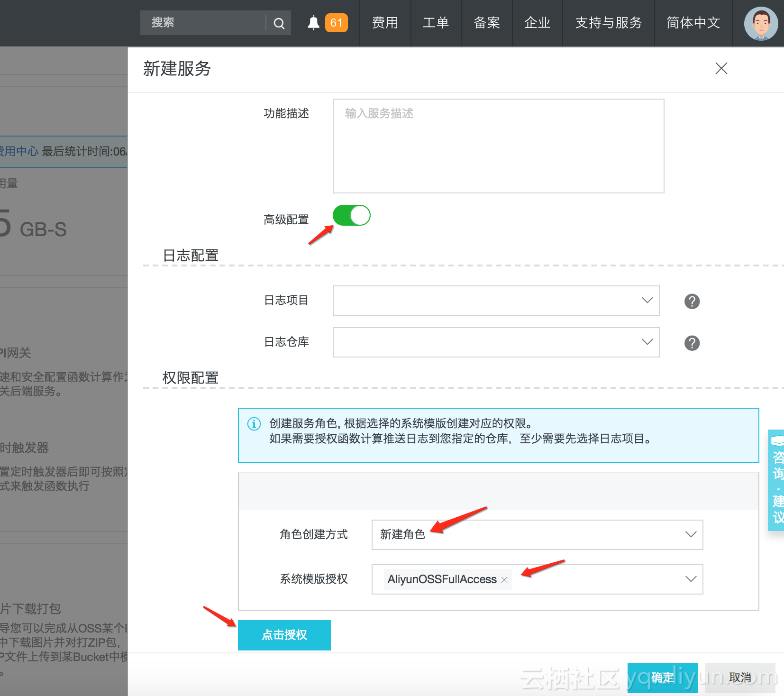Open the 咨询·建议 side tab
Image resolution: width=784 pixels, height=696 pixels.
(776, 480)
